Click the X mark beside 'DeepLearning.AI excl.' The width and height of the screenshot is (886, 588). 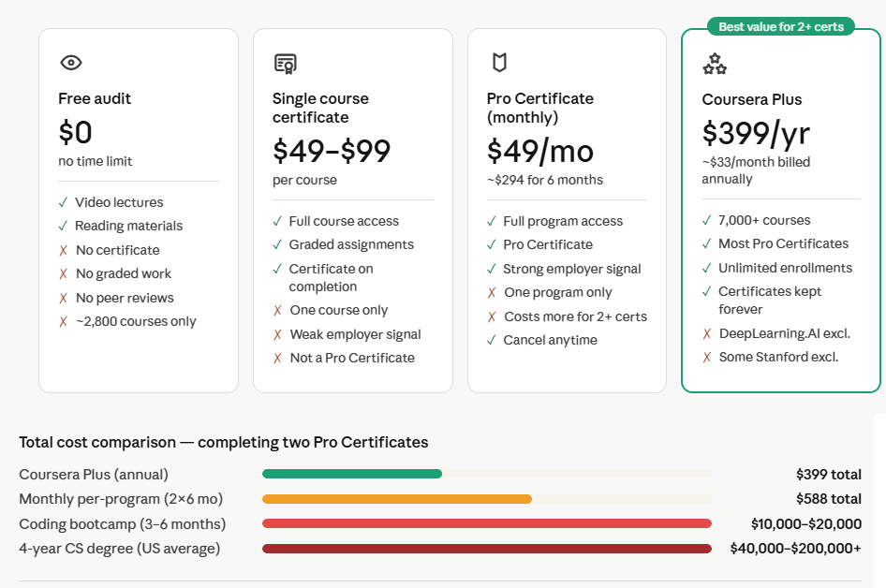tap(707, 334)
